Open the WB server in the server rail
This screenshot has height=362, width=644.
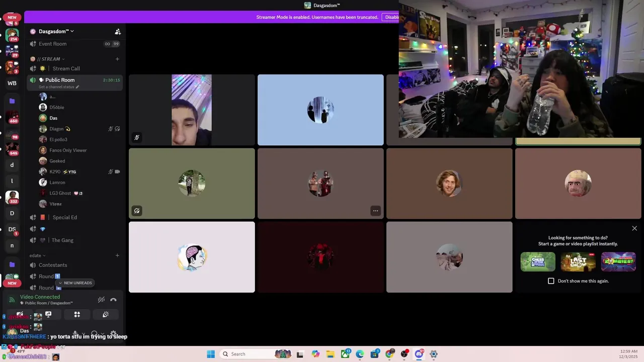pos(12,83)
